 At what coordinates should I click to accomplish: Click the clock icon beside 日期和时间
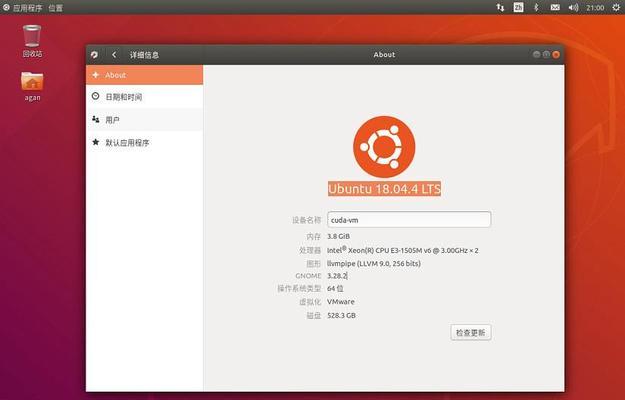[95, 96]
